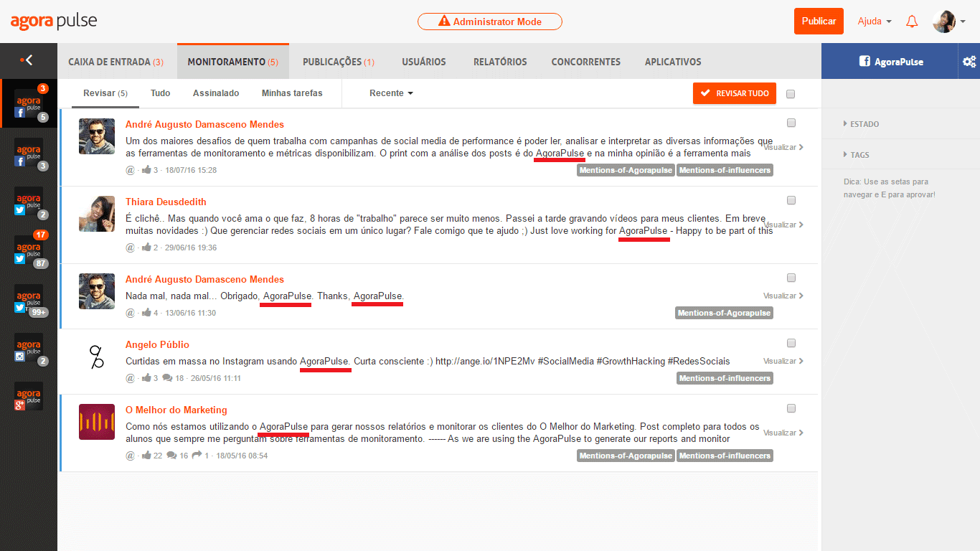Click the @ mention icon on Thiara Deusdedith's post
980x551 pixels.
click(x=130, y=248)
